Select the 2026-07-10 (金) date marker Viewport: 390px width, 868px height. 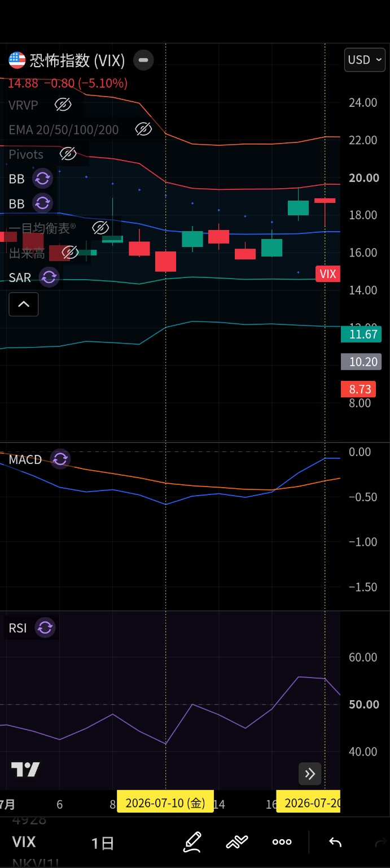tap(165, 803)
